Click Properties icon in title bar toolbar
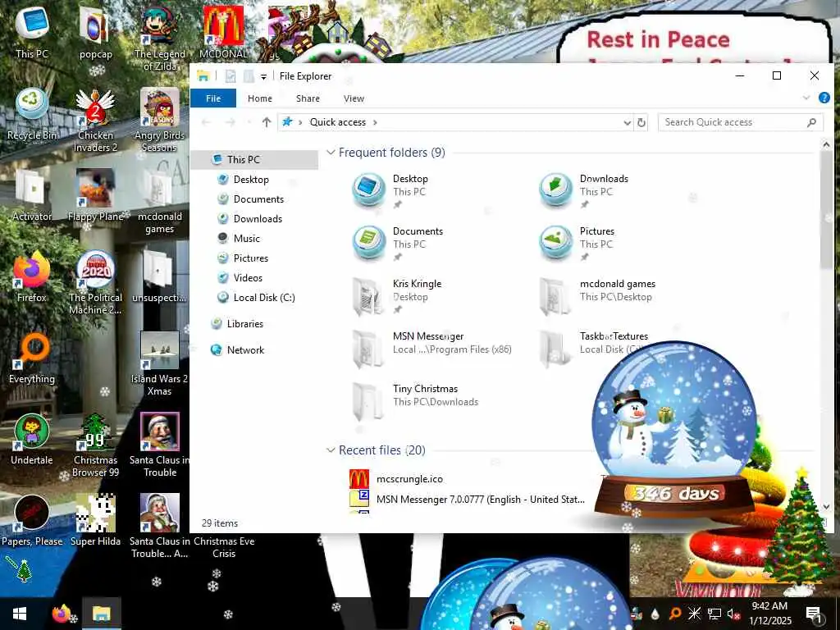The height and width of the screenshot is (630, 840). coord(231,76)
